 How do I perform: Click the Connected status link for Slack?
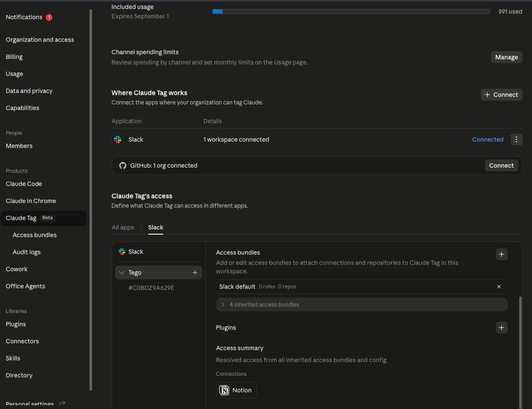point(488,139)
